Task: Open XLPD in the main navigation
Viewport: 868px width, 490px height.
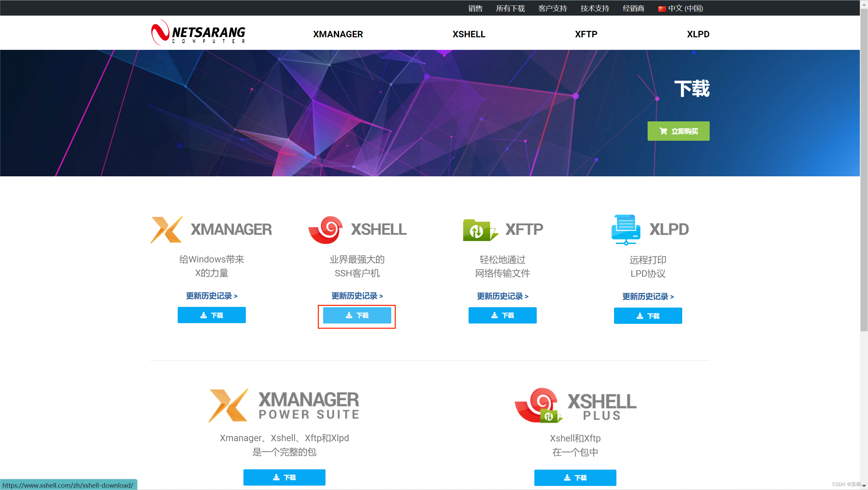Action: (x=698, y=34)
